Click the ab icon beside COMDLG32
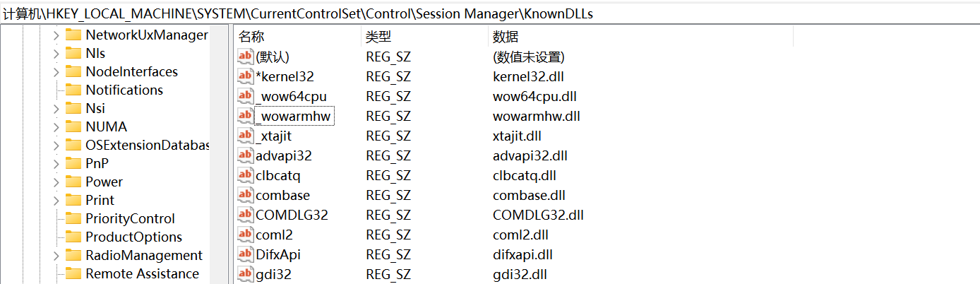 pyautogui.click(x=246, y=215)
